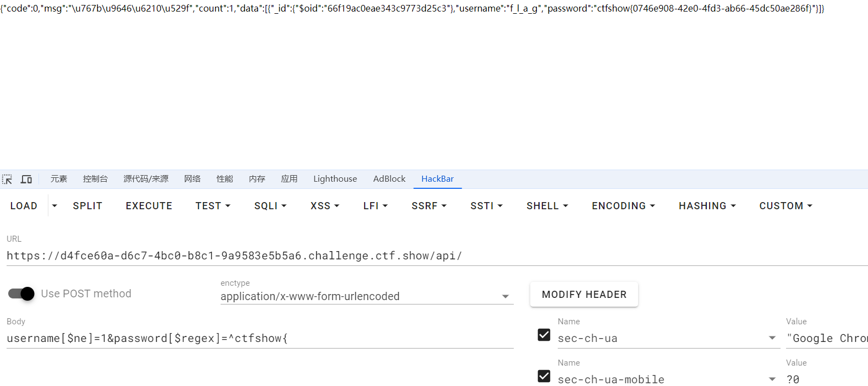Open the LOAD dropdown arrow

[54, 206]
